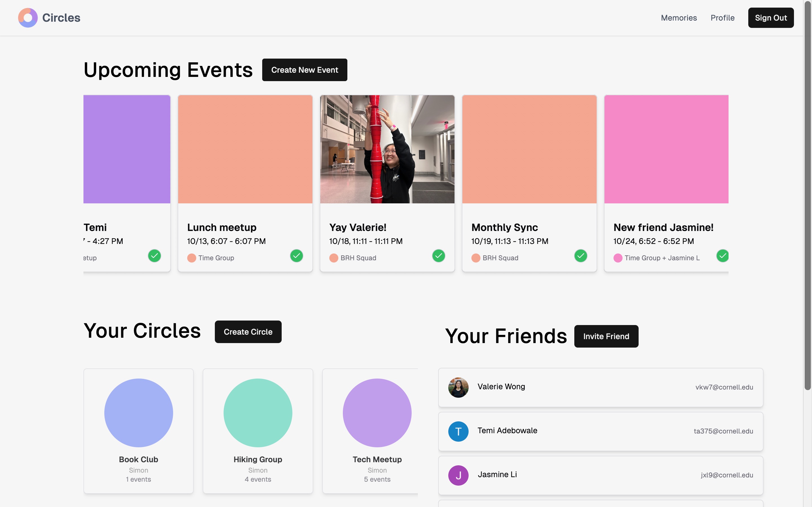Click Create New Event button
The height and width of the screenshot is (507, 812).
point(304,70)
